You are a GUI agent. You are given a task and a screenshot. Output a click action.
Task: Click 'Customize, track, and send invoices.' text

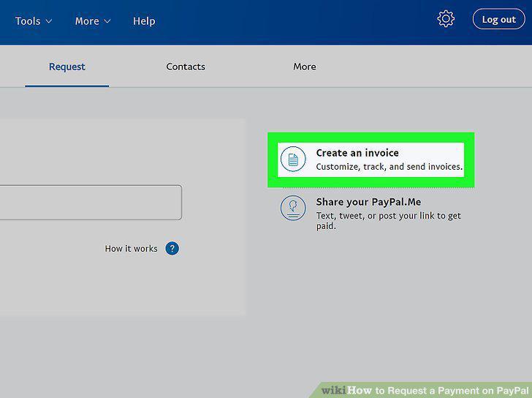tap(389, 167)
